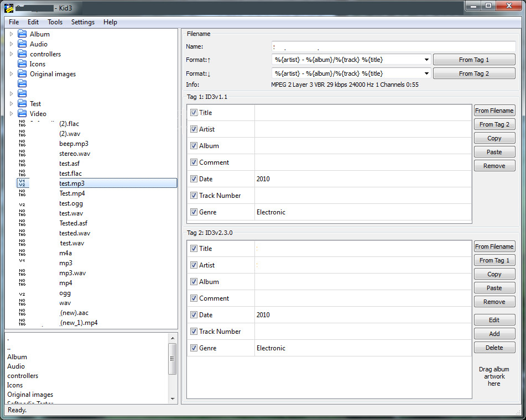This screenshot has width=526, height=420.
Task: Click the NO TAG icon beside (new).aac
Action: click(22, 312)
